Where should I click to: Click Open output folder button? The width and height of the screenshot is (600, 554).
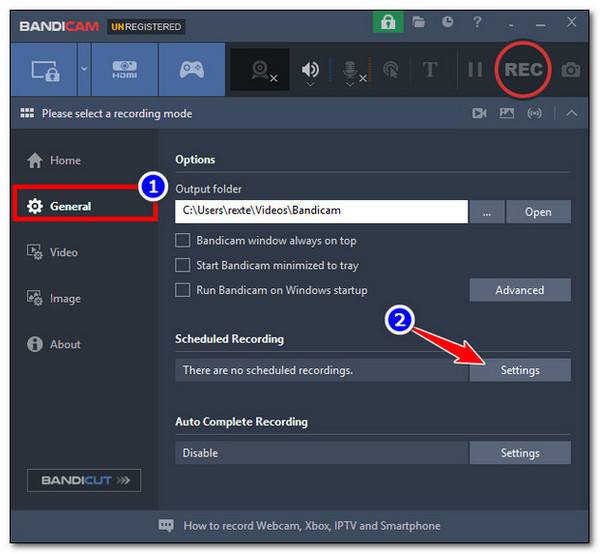pos(538,212)
